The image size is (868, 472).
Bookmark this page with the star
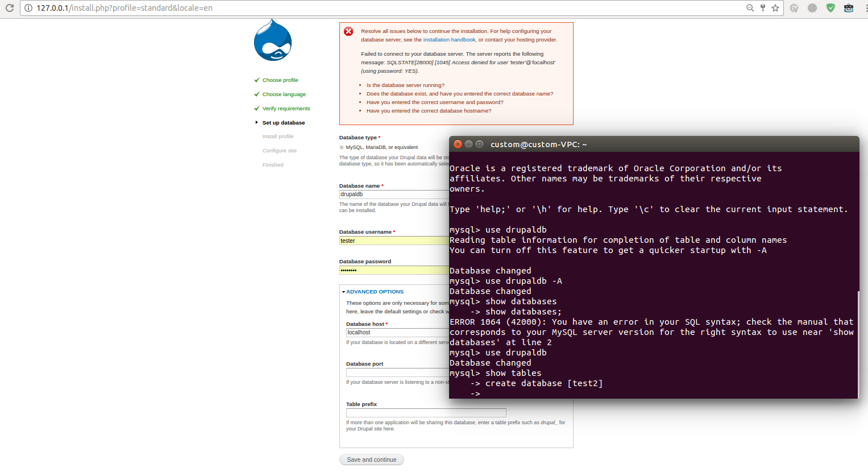pyautogui.click(x=775, y=8)
